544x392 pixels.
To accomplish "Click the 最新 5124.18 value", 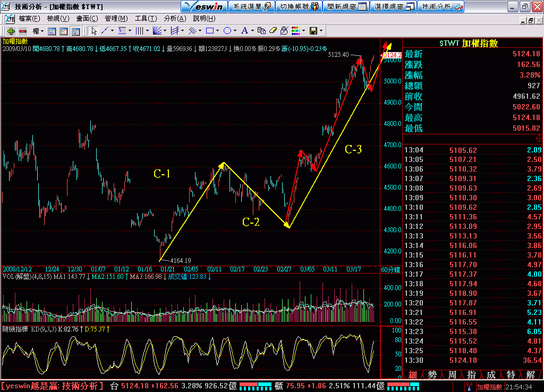I will (x=526, y=54).
